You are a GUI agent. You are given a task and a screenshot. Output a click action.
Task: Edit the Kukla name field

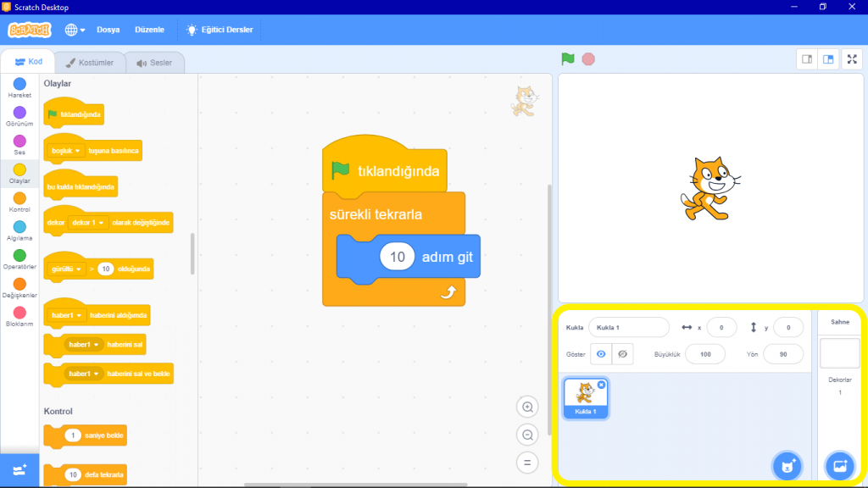[629, 328]
